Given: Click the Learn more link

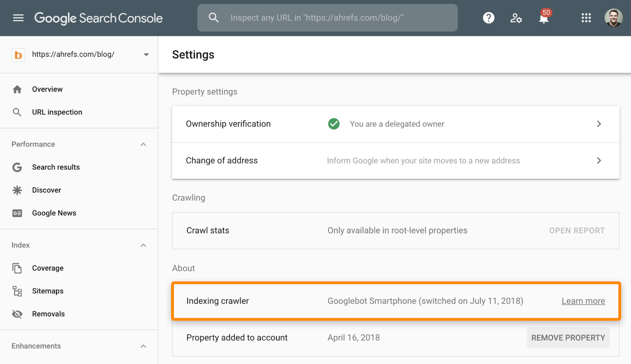Looking at the screenshot, I should tap(583, 301).
